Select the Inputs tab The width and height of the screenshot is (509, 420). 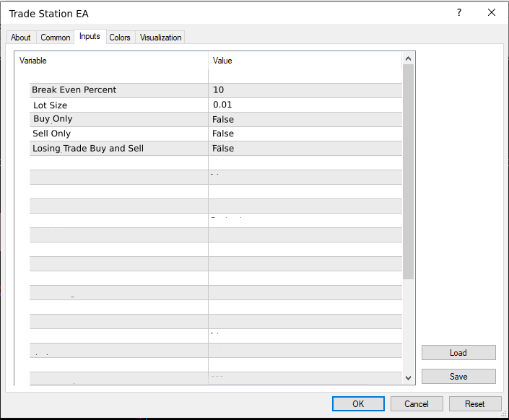(90, 36)
